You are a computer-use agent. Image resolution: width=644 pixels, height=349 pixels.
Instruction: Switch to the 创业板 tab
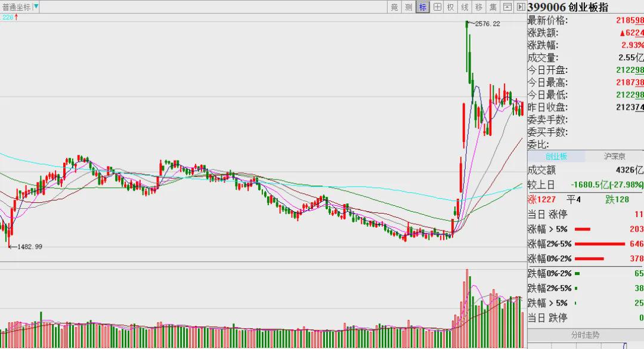pos(556,156)
